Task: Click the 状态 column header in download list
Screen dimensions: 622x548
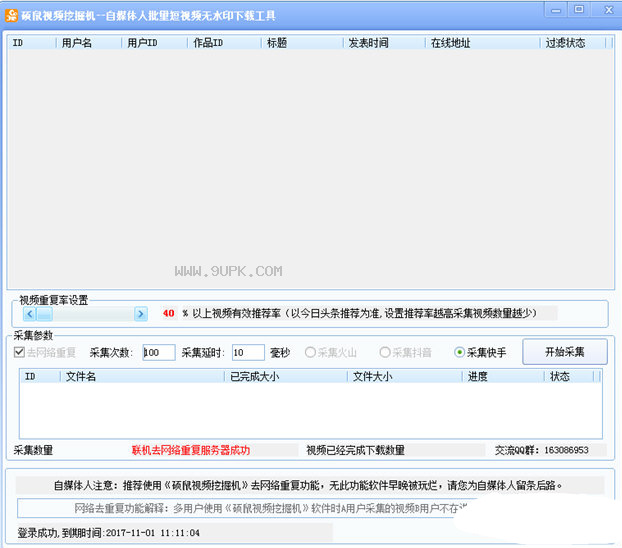Action: click(569, 376)
